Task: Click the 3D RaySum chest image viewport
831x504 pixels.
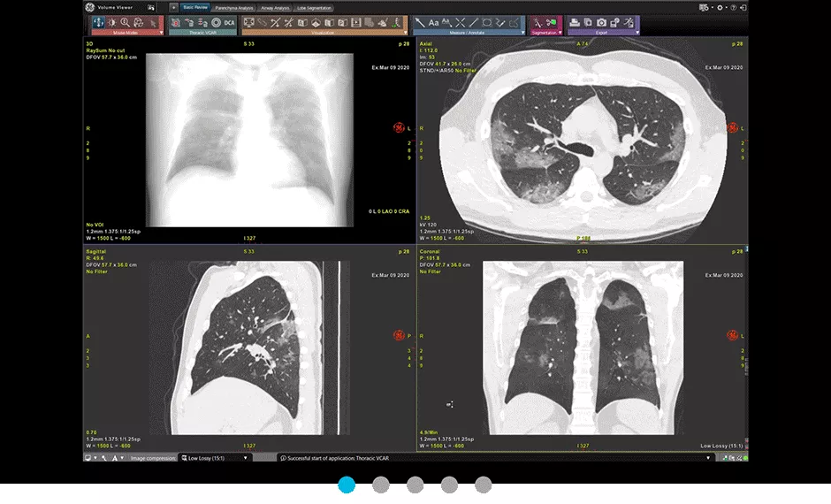Action: [249, 140]
